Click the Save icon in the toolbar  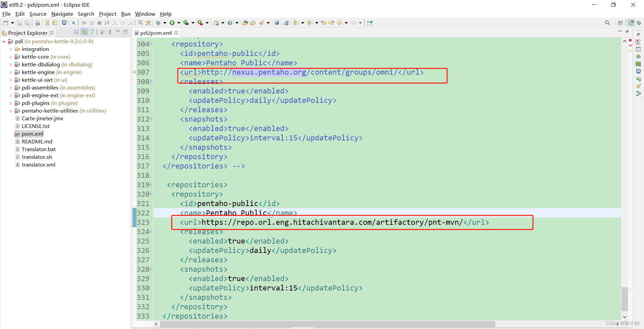click(19, 23)
